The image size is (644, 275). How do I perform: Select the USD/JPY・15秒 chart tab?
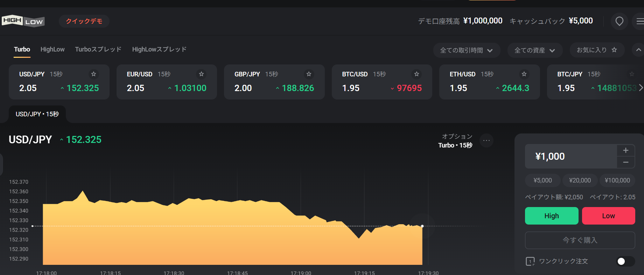(37, 114)
